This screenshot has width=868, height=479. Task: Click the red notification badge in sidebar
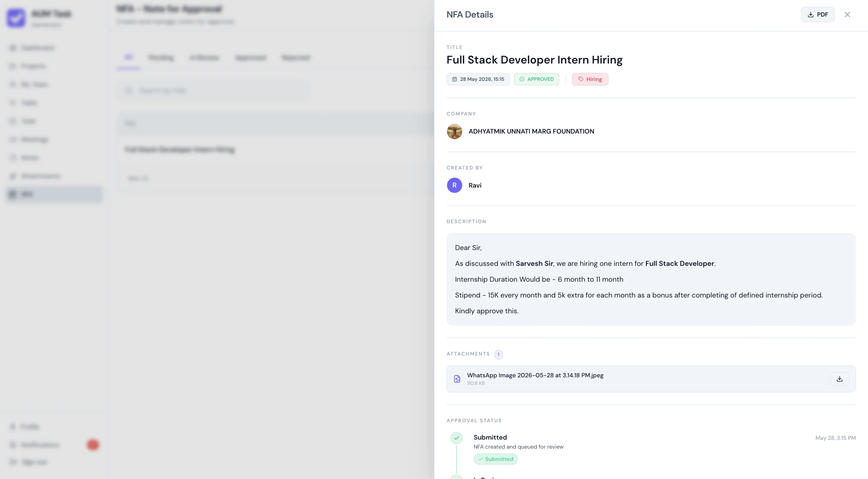click(93, 445)
